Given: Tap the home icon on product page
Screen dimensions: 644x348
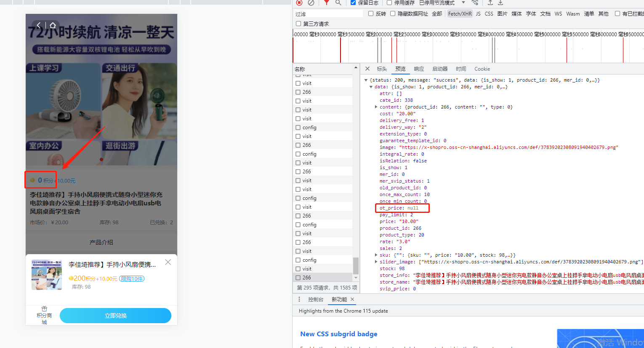Looking at the screenshot, I should (x=53, y=25).
